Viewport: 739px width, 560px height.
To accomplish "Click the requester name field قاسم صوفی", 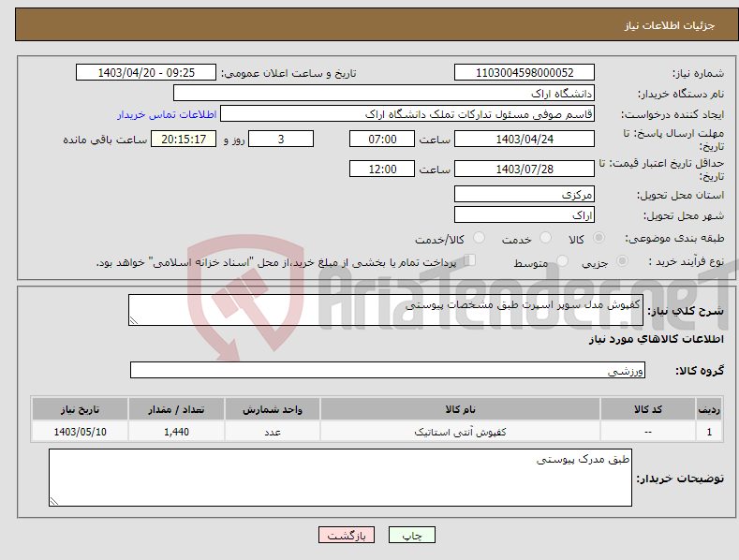I will point(407,114).
